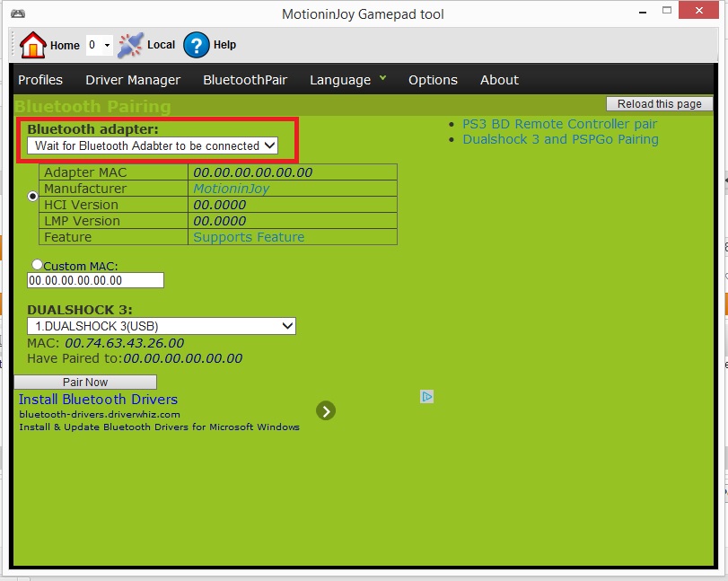The height and width of the screenshot is (581, 728).
Task: Open the DUALSHOCK 3 device dropdown
Action: pos(161,326)
